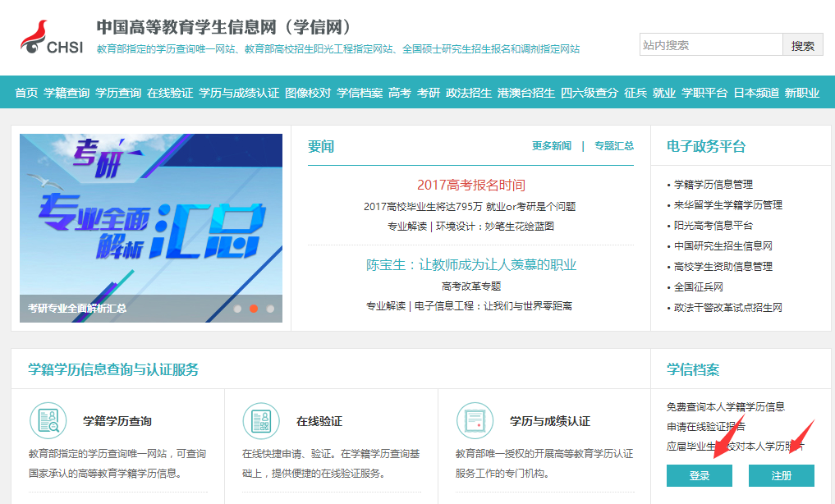
Task: Open the 陈宝生 teacher profession headline
Action: coord(470,264)
